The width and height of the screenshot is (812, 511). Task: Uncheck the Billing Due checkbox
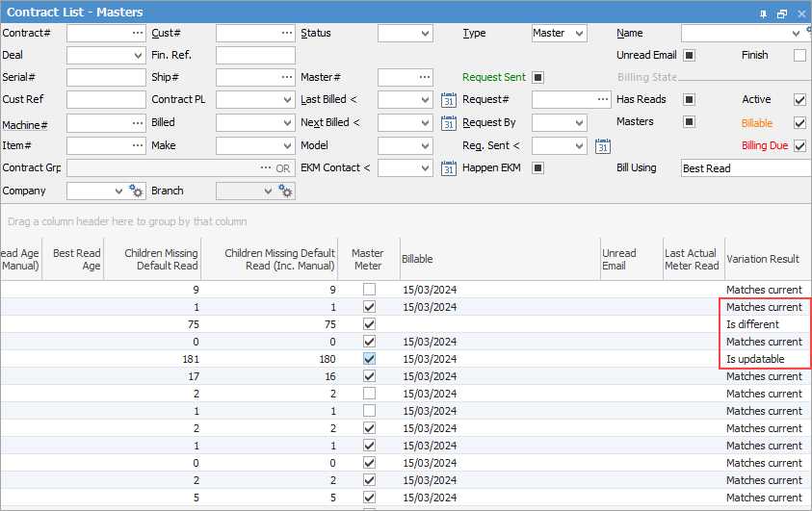coord(799,146)
